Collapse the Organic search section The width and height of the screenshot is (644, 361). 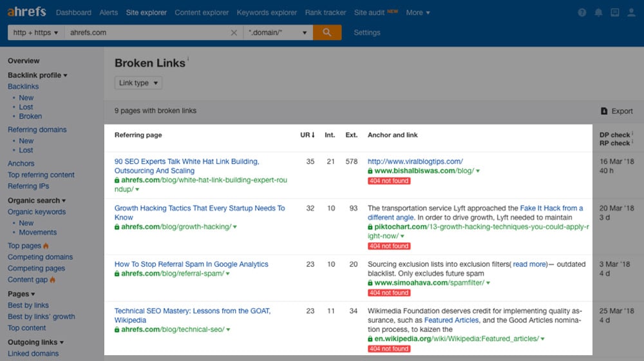coord(37,200)
